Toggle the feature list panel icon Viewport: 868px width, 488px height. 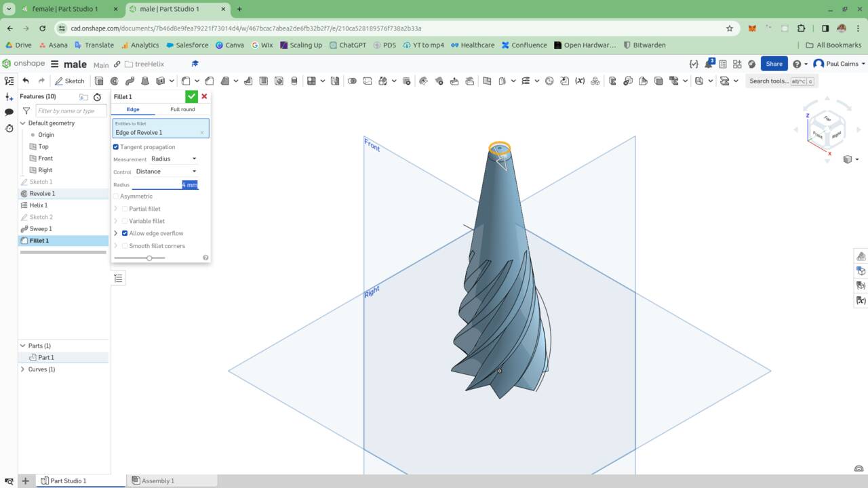[9, 81]
